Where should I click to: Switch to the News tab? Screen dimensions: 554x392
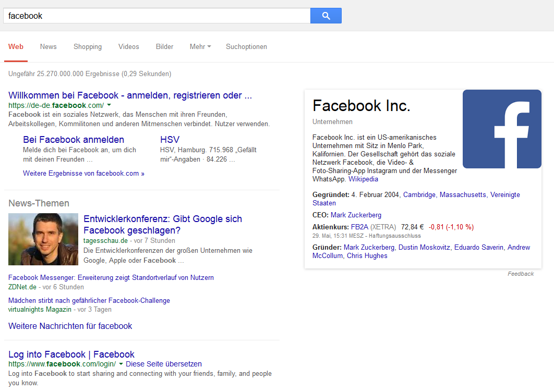(48, 46)
